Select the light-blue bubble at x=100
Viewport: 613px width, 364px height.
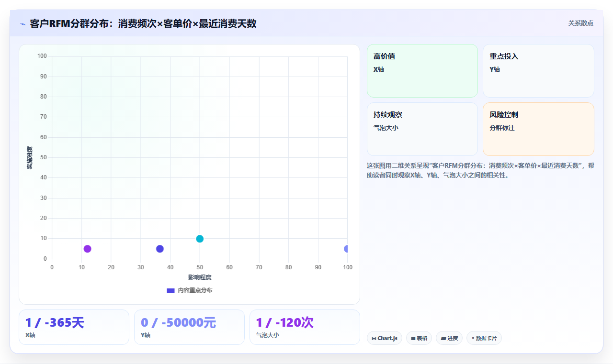coord(346,249)
